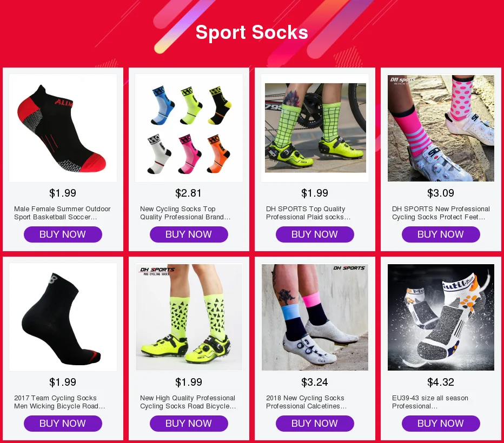Click the Sport Socks banner heading

tap(252, 32)
